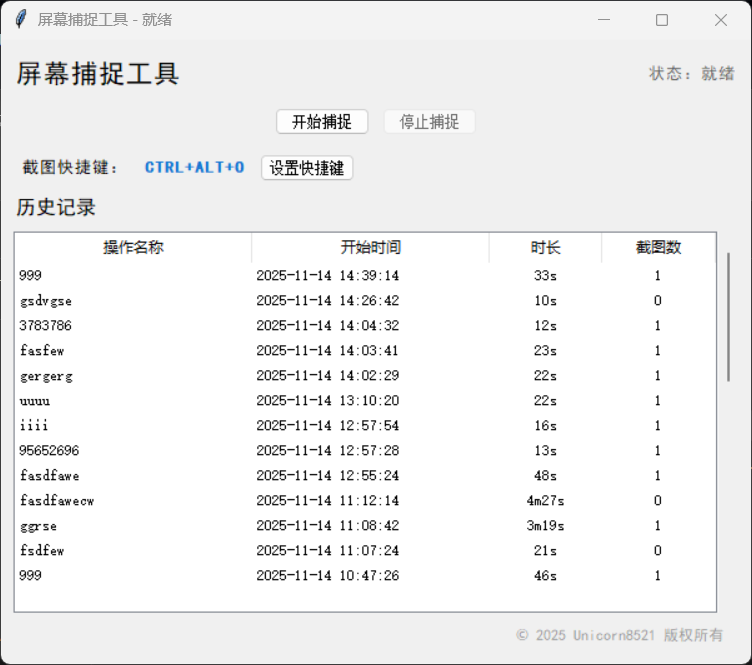The height and width of the screenshot is (665, 752).
Task: Click the history list vertical scrollbar thumb
Action: point(728,317)
